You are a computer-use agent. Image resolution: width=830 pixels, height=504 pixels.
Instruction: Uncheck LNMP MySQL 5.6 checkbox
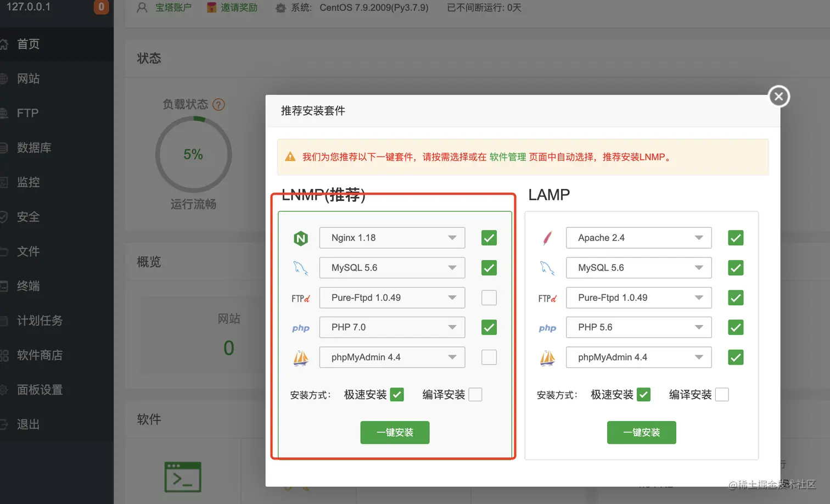(489, 268)
